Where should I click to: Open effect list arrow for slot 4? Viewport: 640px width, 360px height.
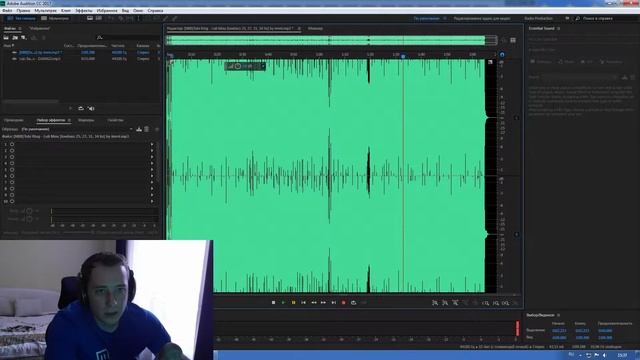point(152,163)
